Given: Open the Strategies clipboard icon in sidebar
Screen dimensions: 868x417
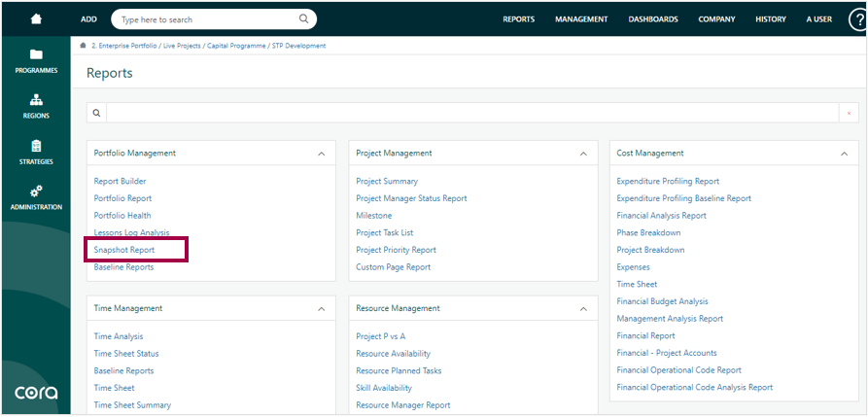Looking at the screenshot, I should coord(36,146).
